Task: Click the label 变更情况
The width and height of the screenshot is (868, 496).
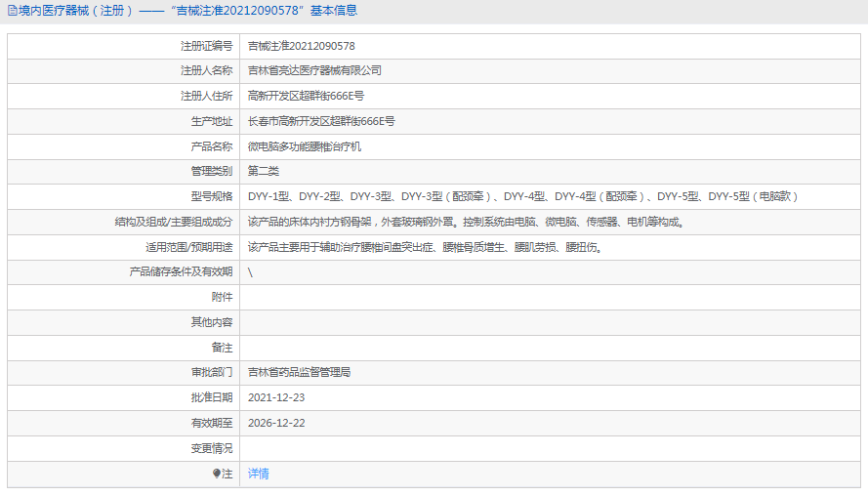Action: click(x=212, y=448)
